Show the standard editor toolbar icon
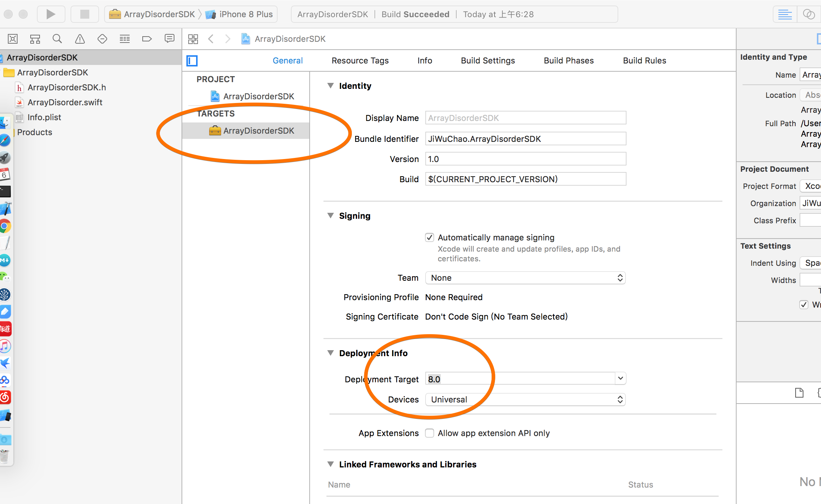 click(x=785, y=14)
